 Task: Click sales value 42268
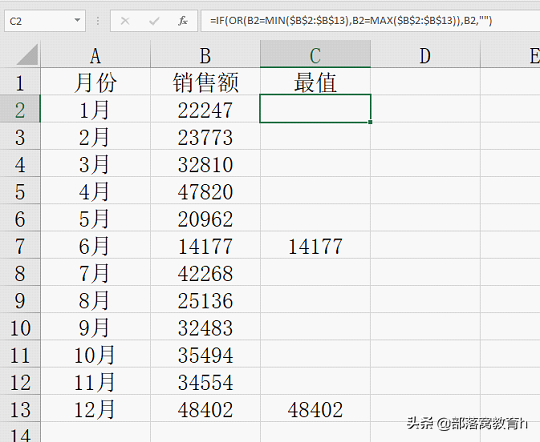[x=205, y=273]
